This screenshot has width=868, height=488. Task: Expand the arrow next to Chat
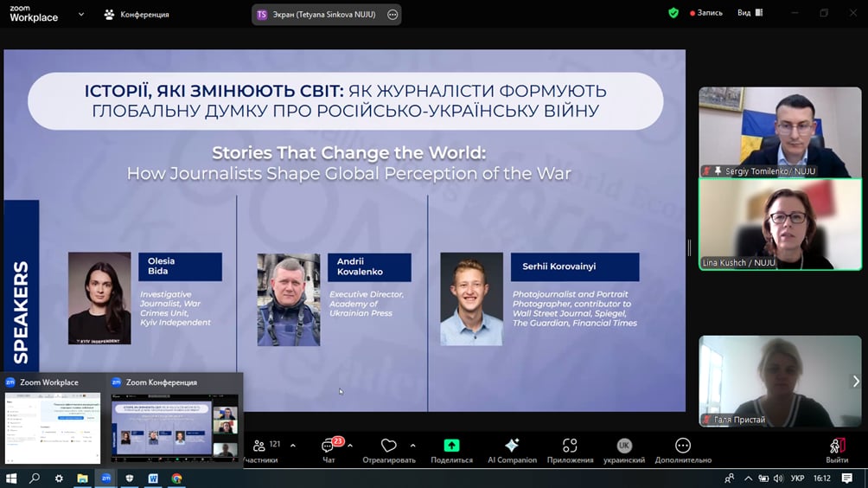350,446
